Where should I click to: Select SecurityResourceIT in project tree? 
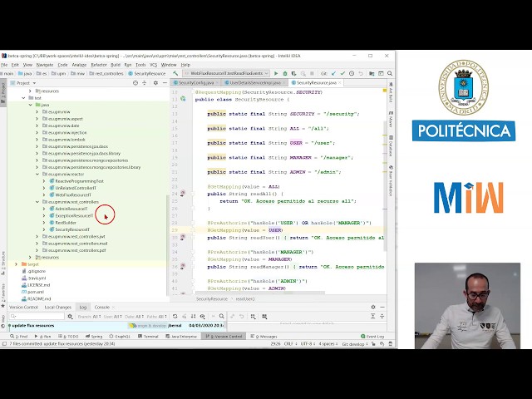[x=72, y=229]
